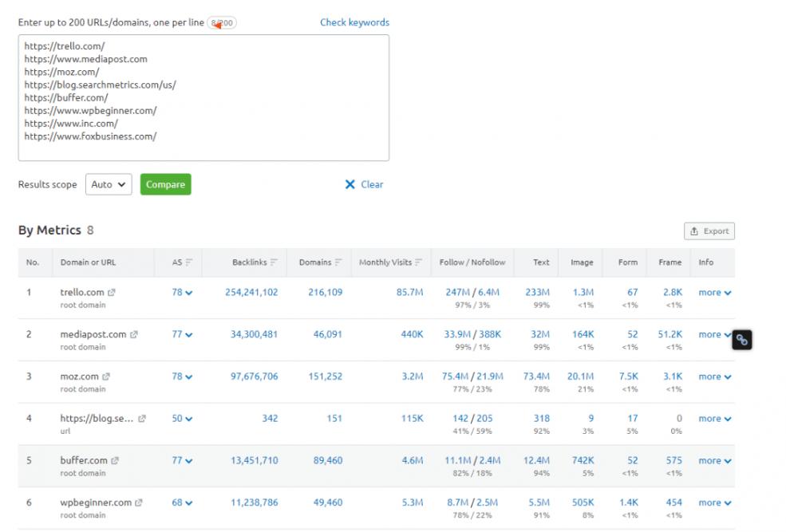The image size is (786, 532).
Task: Open the Results scope Auto dropdown
Action: point(109,184)
